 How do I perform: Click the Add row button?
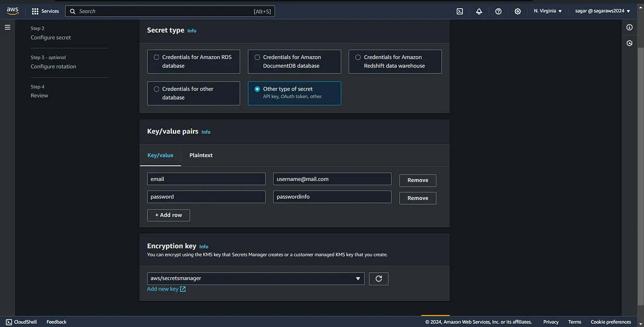click(x=168, y=215)
